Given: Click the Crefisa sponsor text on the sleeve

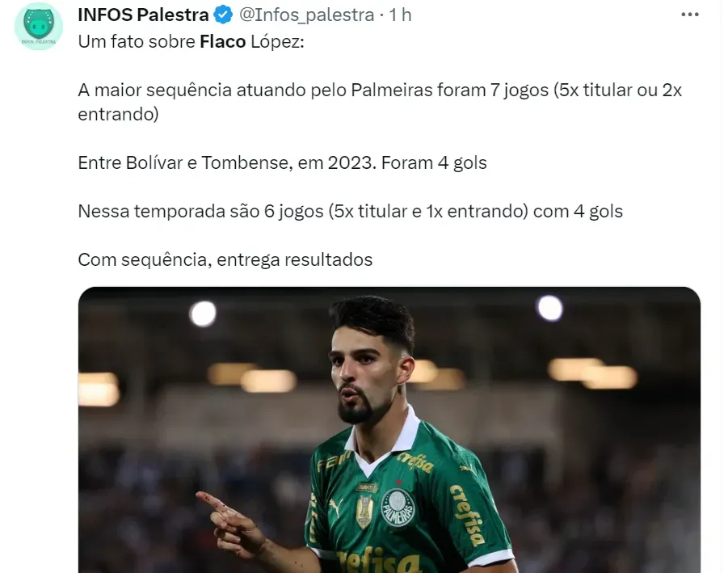Looking at the screenshot, I should [x=467, y=515].
